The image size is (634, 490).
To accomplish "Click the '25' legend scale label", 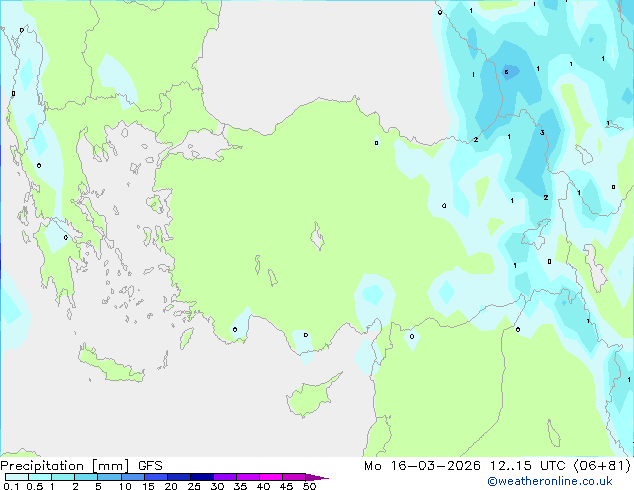I will click(x=194, y=486).
